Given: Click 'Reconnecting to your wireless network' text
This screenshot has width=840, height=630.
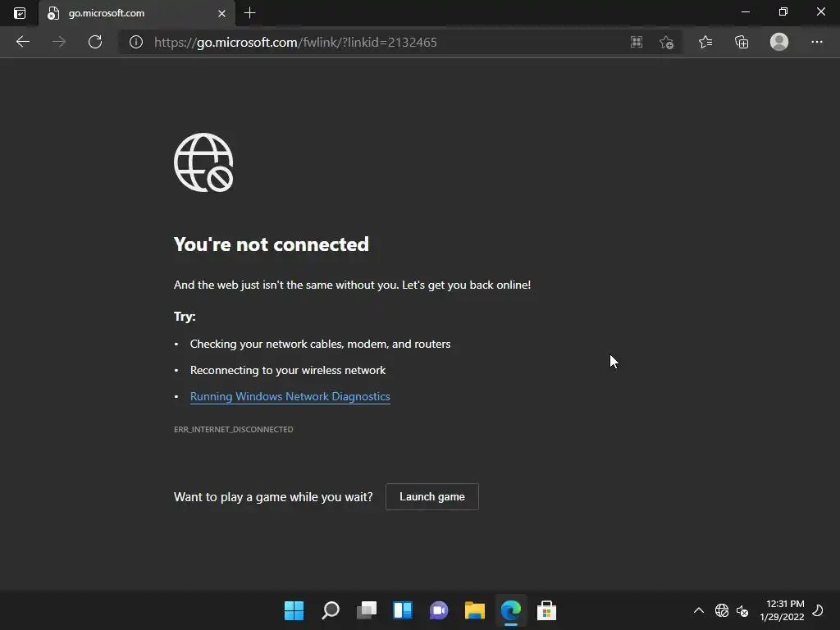Looking at the screenshot, I should 288,370.
